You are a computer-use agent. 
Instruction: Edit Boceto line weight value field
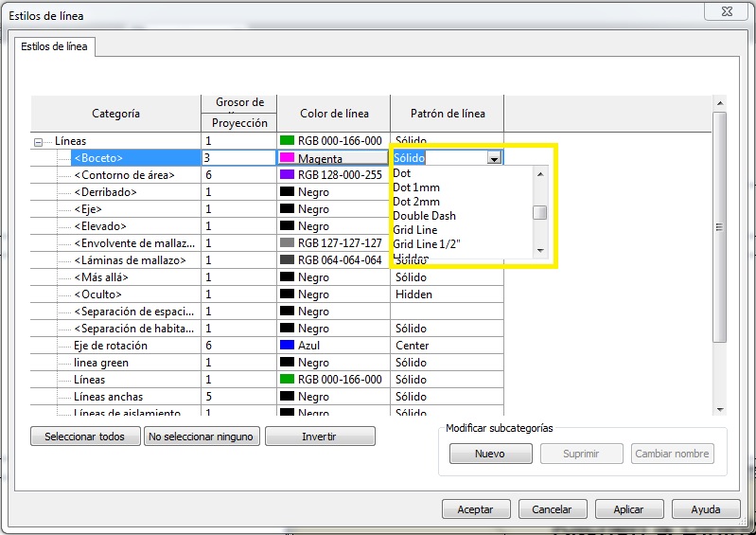click(x=237, y=158)
